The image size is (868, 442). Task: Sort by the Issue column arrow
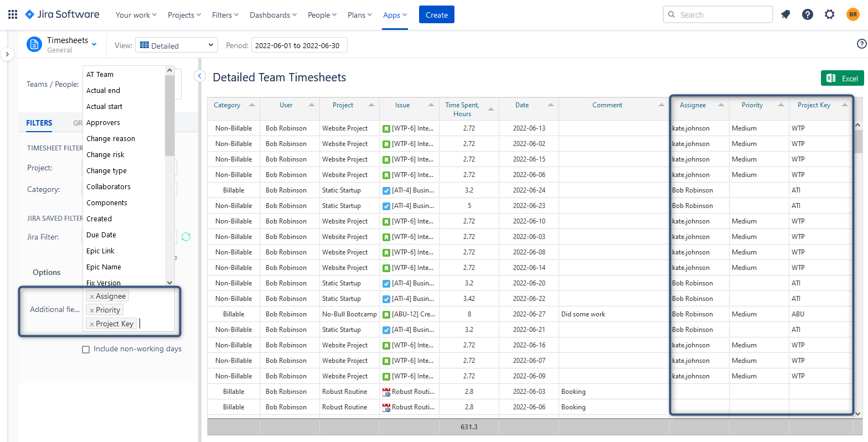click(431, 105)
